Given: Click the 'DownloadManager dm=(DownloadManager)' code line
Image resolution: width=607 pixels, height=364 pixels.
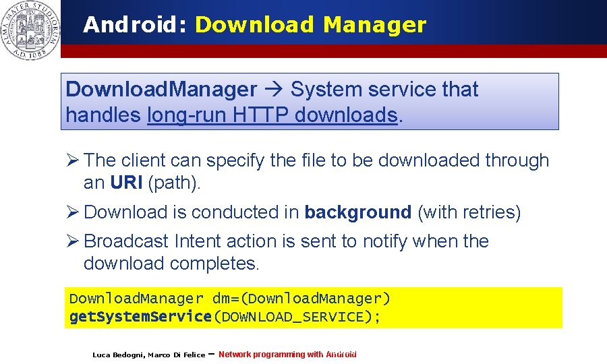Looking at the screenshot, I should pos(230,299).
